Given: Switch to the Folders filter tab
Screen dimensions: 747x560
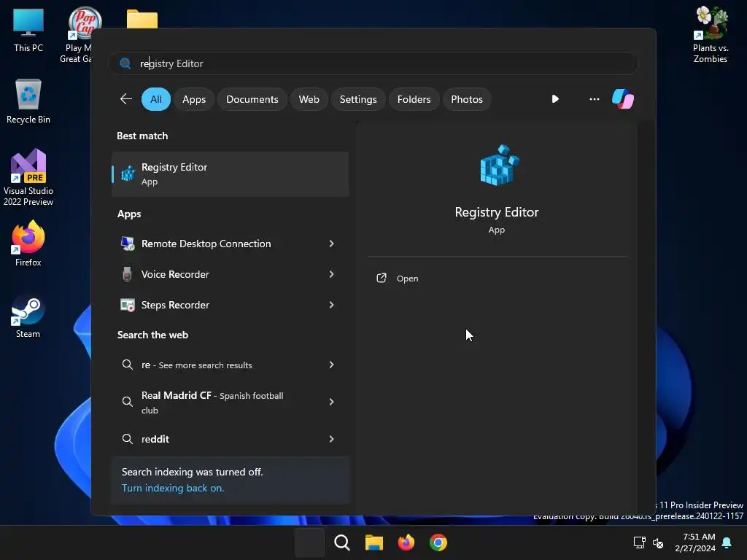Looking at the screenshot, I should [414, 99].
